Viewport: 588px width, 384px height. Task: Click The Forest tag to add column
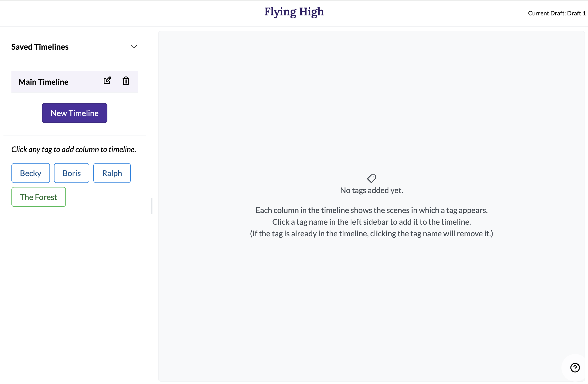pyautogui.click(x=38, y=197)
